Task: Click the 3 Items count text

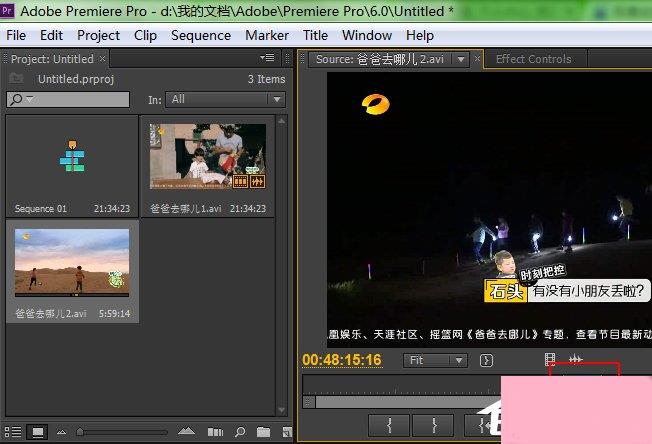Action: pyautogui.click(x=267, y=79)
